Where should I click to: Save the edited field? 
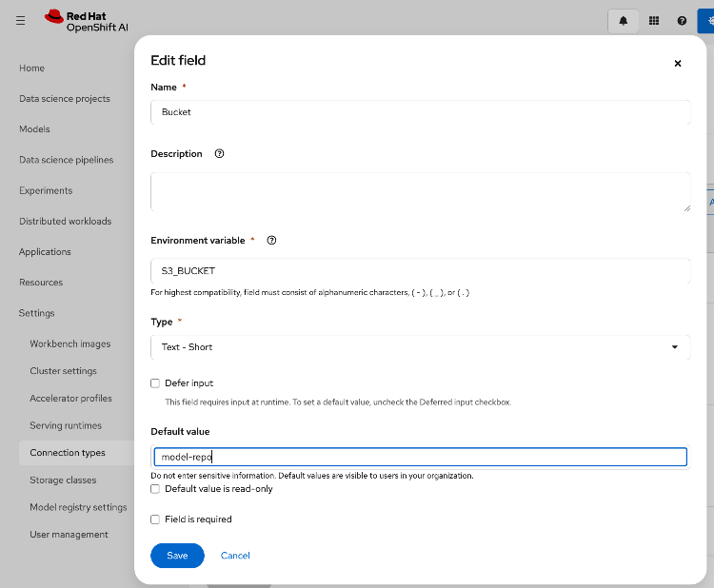[x=177, y=556]
